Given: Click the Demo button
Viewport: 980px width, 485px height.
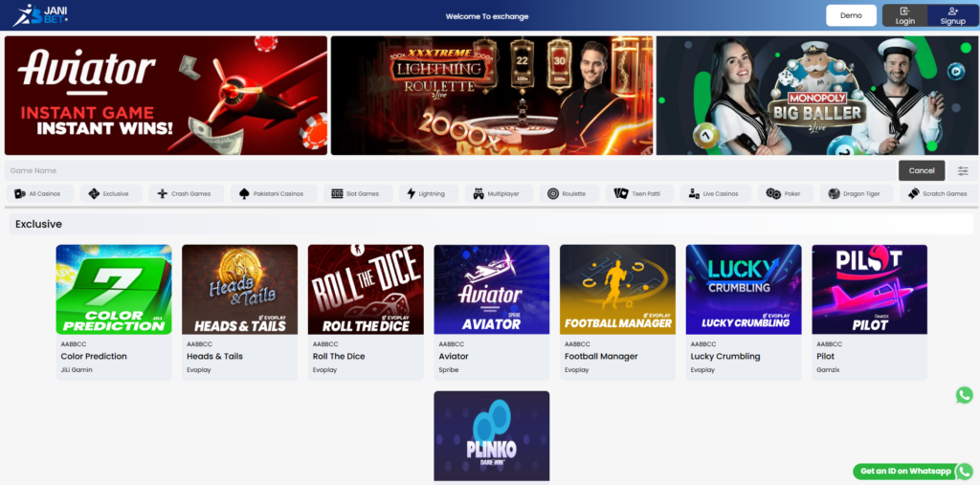Looking at the screenshot, I should 851,15.
